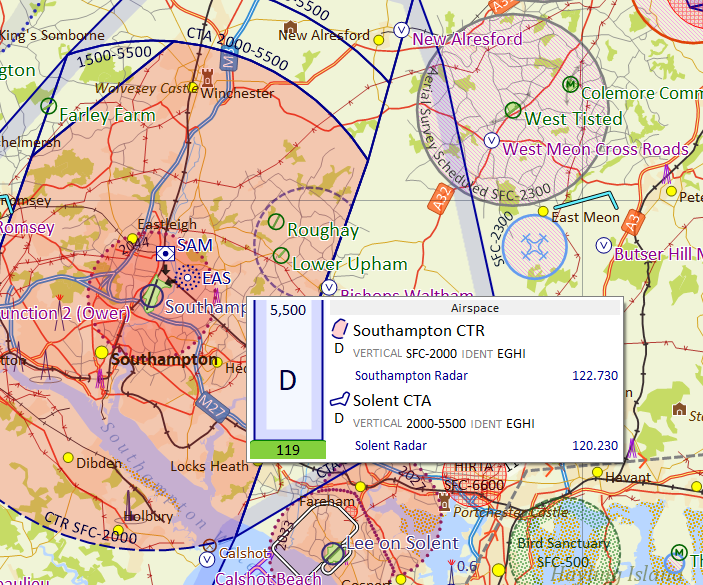The width and height of the screenshot is (703, 585).
Task: Click the Solent CTA airspace shape icon
Action: click(x=339, y=399)
